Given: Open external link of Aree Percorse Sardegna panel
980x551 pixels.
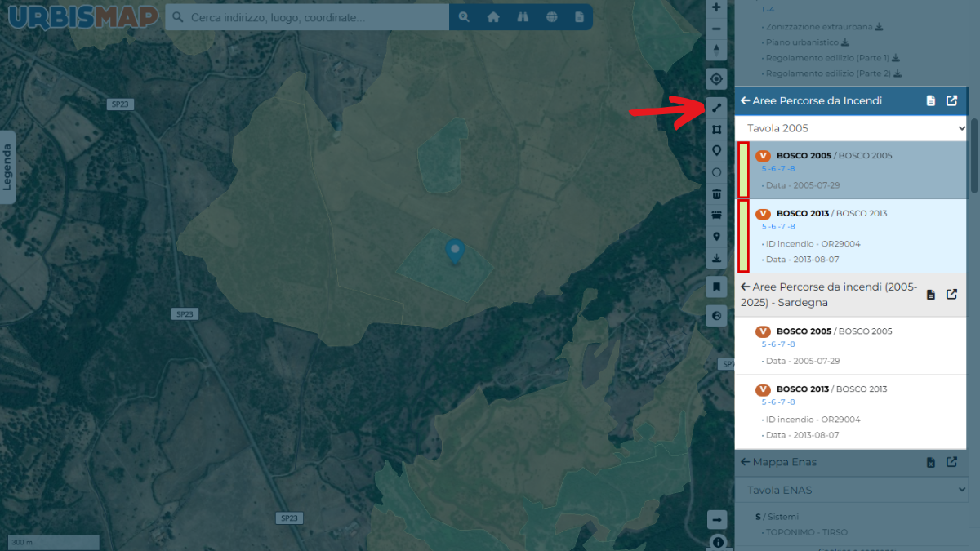Looking at the screenshot, I should pos(951,295).
